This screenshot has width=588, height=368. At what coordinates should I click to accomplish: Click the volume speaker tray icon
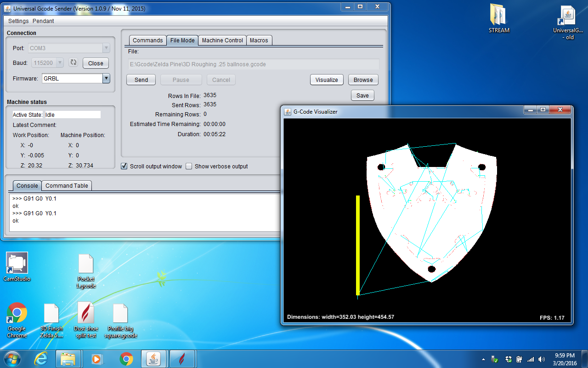coord(542,359)
